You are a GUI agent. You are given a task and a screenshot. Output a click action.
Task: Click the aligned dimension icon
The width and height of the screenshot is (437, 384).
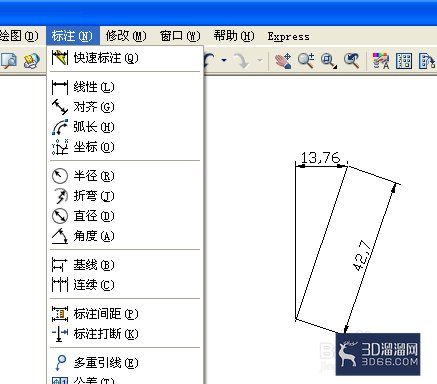tap(60, 107)
